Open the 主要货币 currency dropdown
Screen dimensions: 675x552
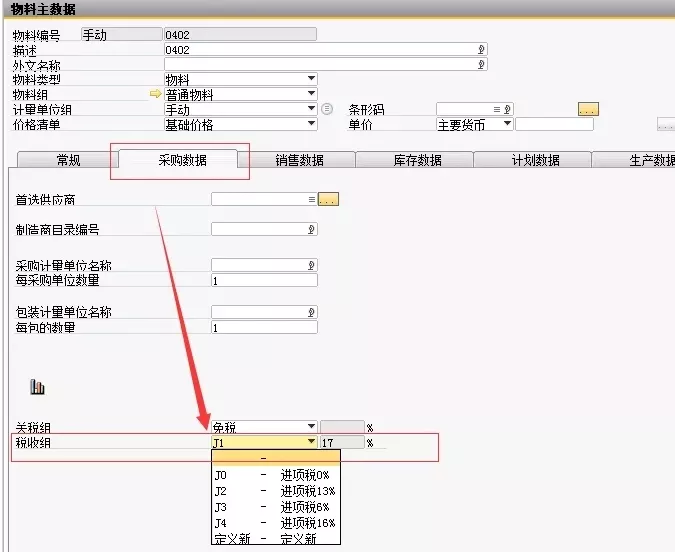pyautogui.click(x=507, y=124)
